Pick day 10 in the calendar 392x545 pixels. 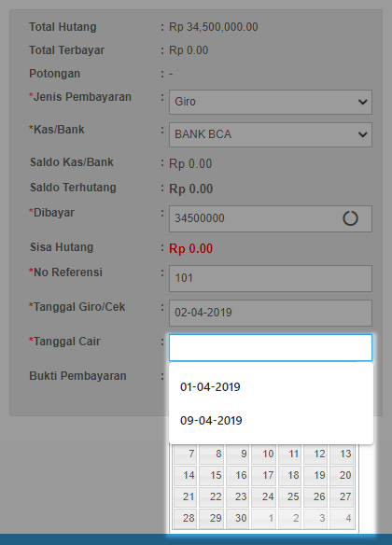coord(263,454)
